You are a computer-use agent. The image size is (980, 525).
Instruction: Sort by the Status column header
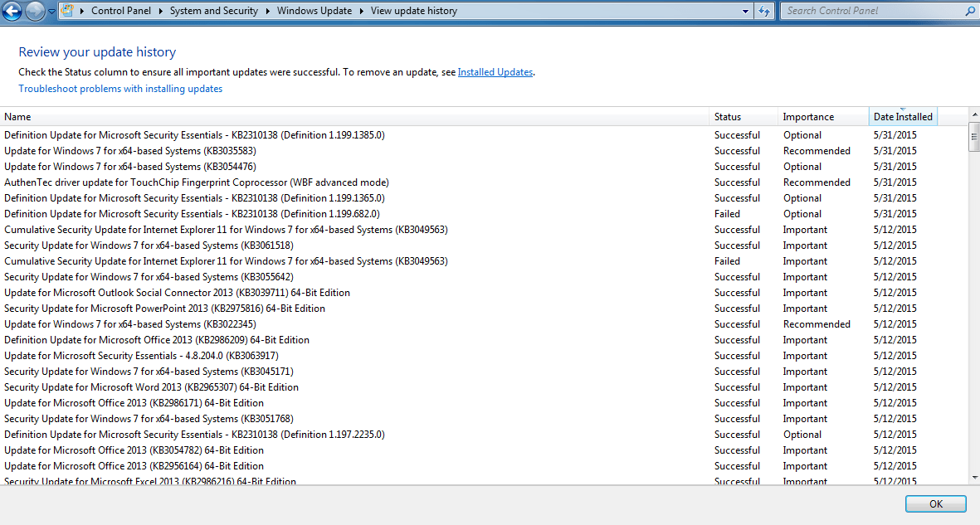(744, 117)
